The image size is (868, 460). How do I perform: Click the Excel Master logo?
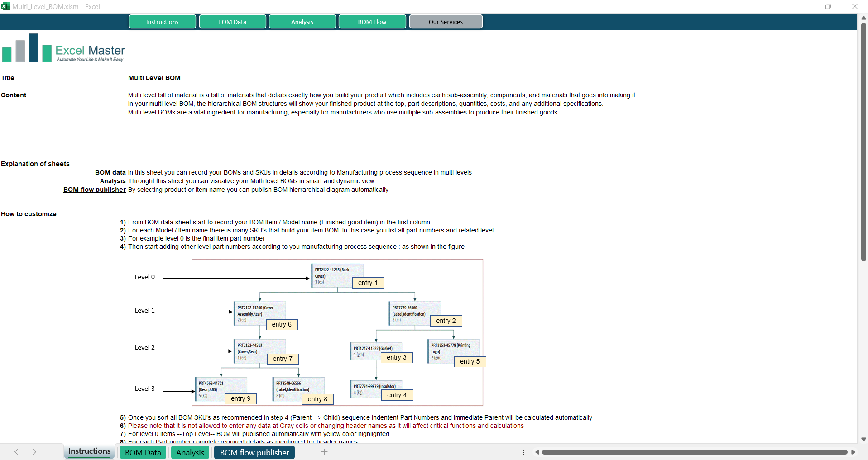click(x=63, y=49)
